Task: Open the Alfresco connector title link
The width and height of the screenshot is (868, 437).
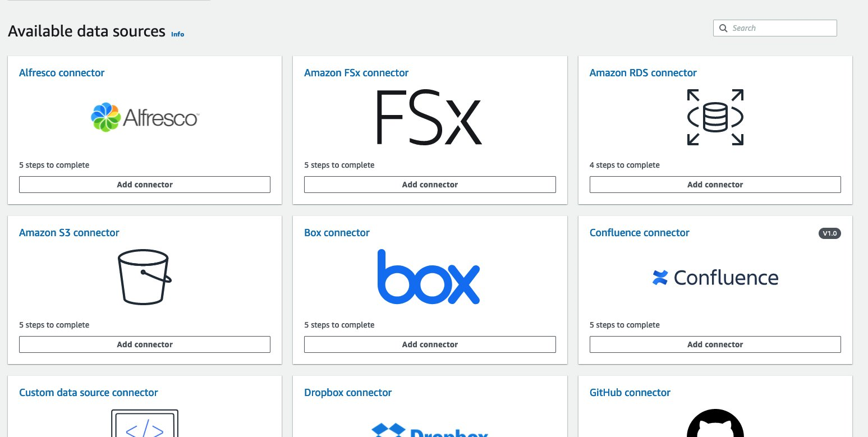Action: (x=62, y=73)
